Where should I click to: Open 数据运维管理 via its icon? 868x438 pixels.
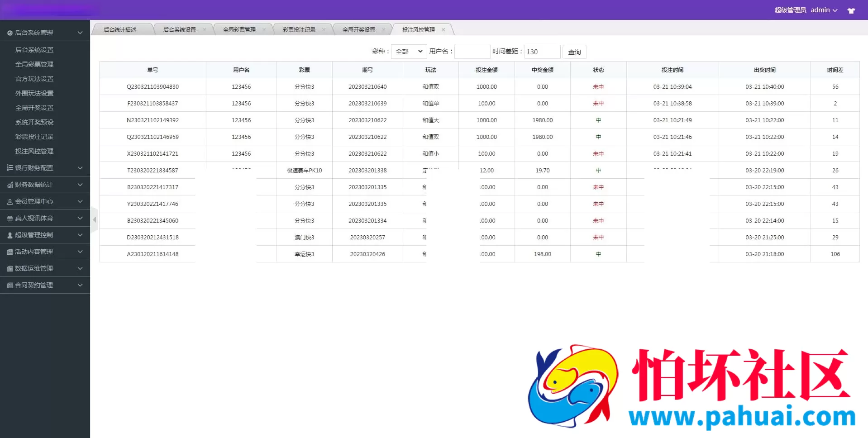9,268
